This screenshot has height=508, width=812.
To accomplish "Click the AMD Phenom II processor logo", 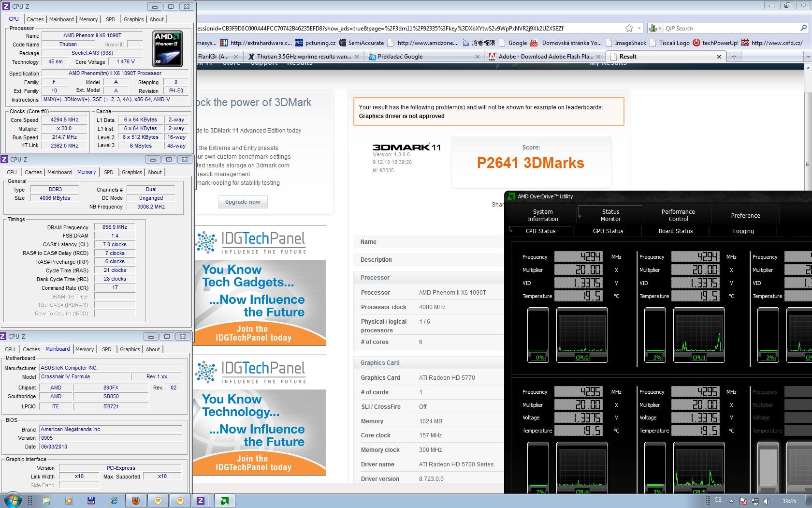I will click(168, 49).
